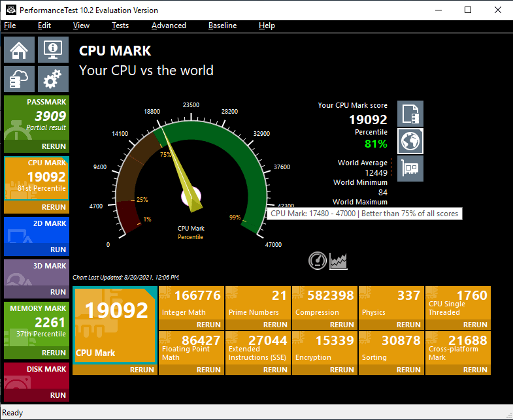Run the 2D Mark test
The width and height of the screenshot is (513, 420).
pos(37,250)
